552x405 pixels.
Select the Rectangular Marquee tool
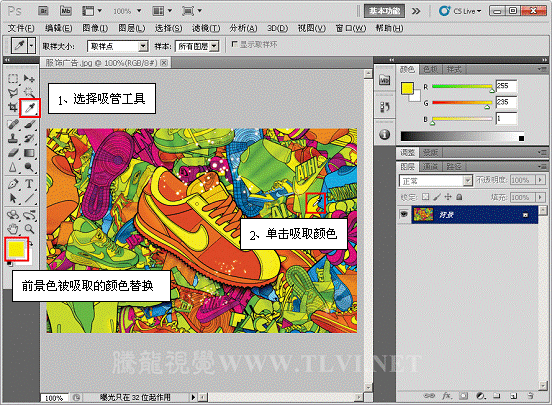tap(13, 78)
